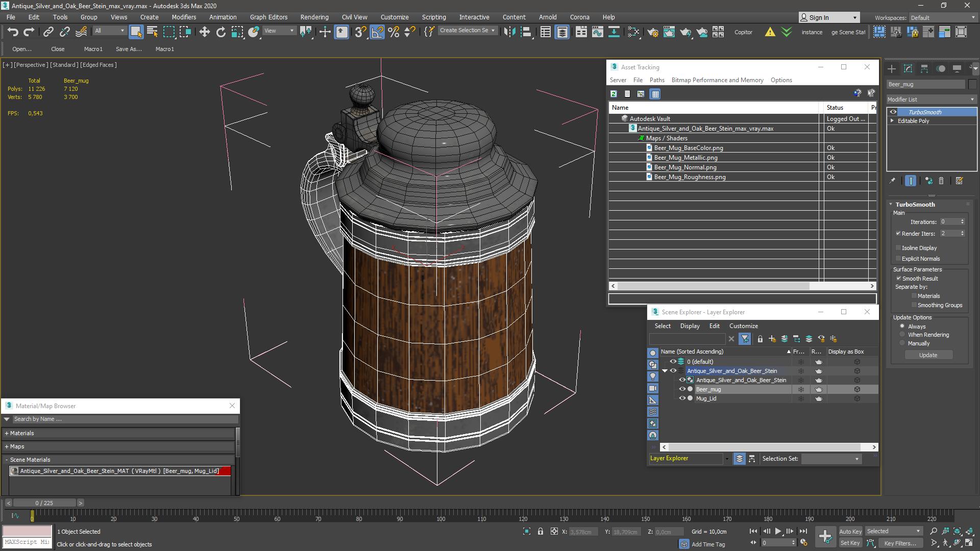Image resolution: width=980 pixels, height=551 pixels.
Task: Uncheck the Smooth Result checkbox
Action: pyautogui.click(x=898, y=279)
